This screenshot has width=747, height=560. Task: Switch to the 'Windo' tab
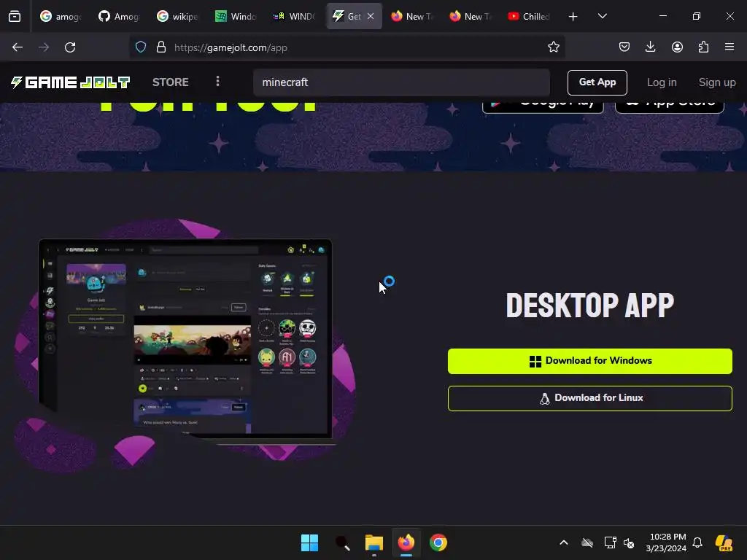[x=236, y=16]
